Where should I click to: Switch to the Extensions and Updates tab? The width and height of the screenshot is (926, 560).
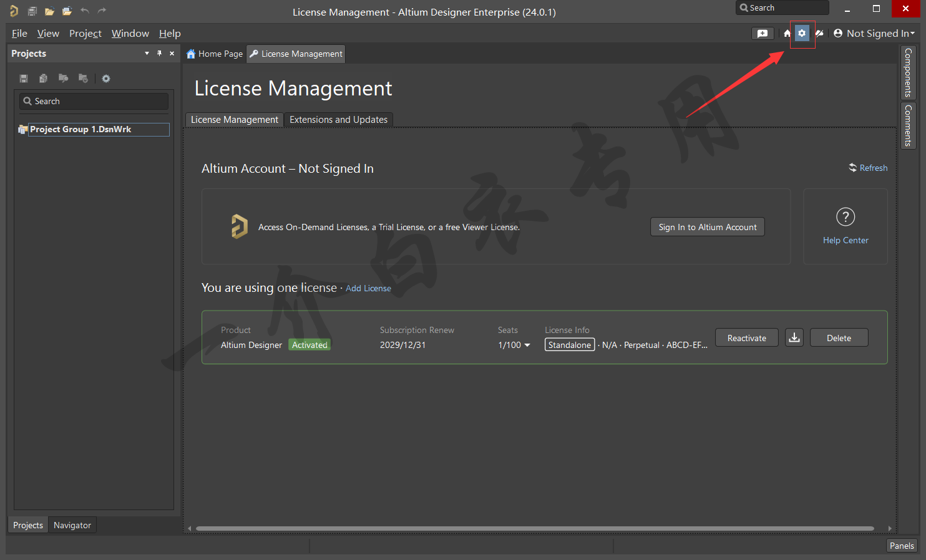(x=338, y=120)
